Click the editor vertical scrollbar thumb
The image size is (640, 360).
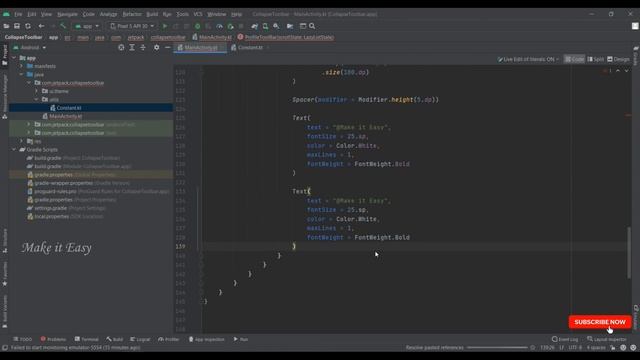(x=629, y=253)
